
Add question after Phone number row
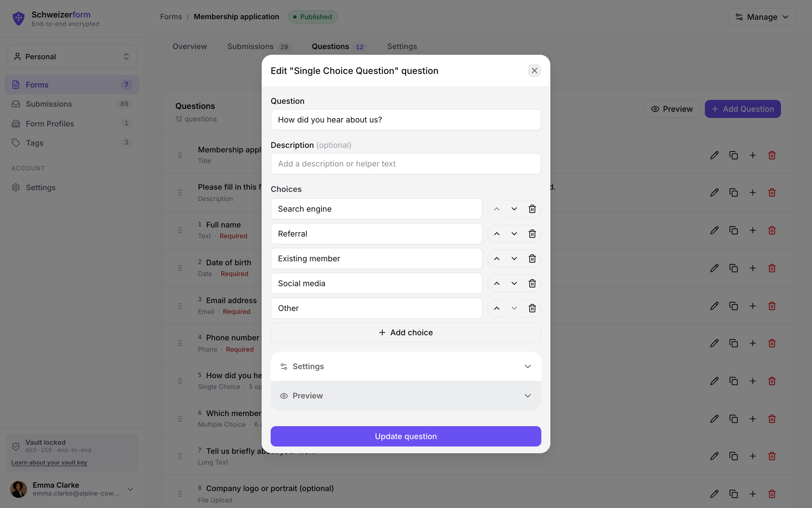[753, 343]
